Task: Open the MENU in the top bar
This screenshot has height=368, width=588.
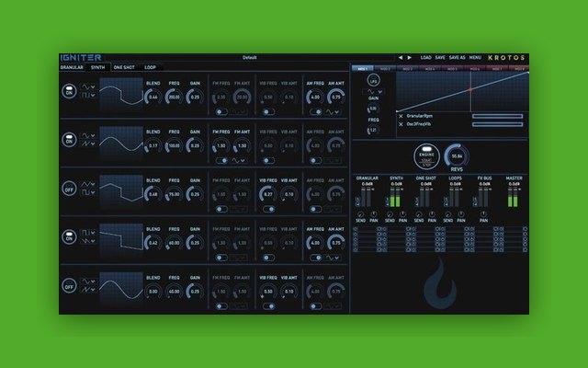Action: 475,57
